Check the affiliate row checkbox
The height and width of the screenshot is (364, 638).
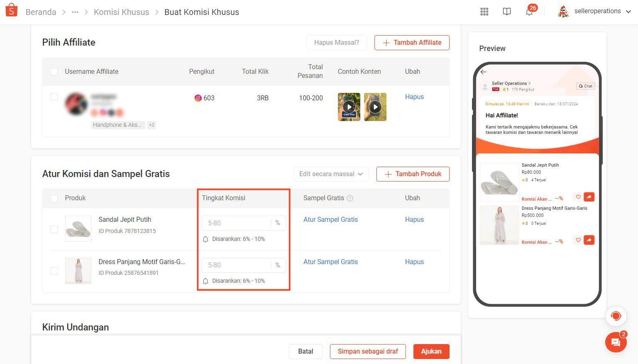pyautogui.click(x=54, y=96)
